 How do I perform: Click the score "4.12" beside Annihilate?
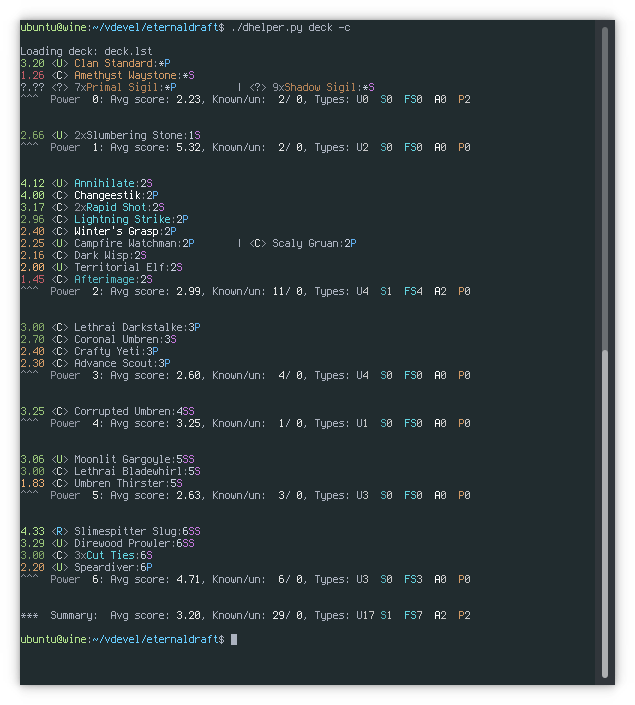pos(32,183)
